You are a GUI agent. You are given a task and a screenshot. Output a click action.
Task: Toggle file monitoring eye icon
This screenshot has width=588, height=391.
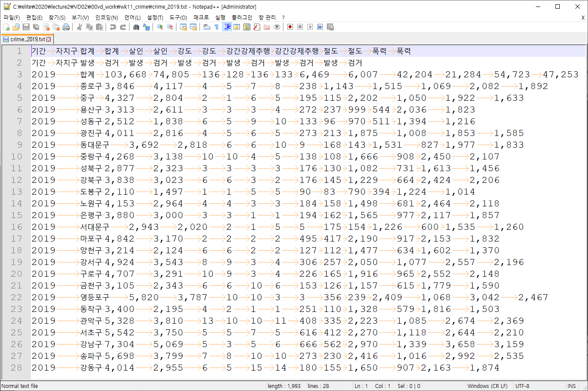tap(277, 27)
